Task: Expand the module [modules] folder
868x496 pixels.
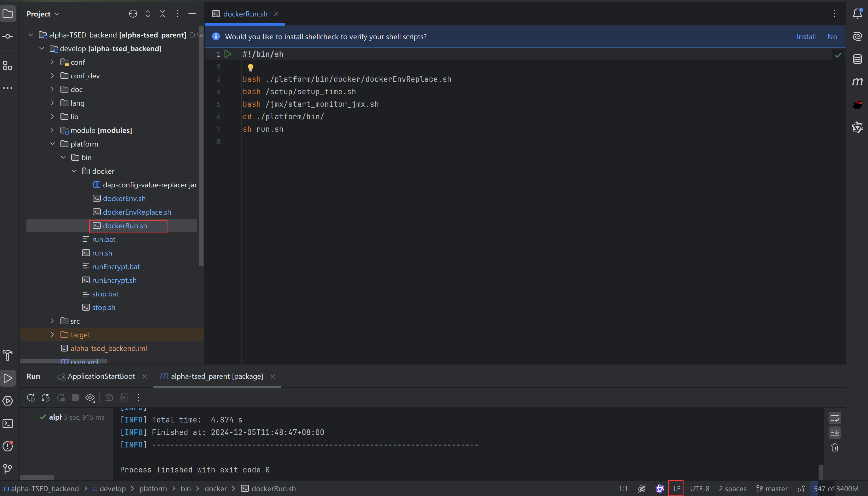Action: 52,130
